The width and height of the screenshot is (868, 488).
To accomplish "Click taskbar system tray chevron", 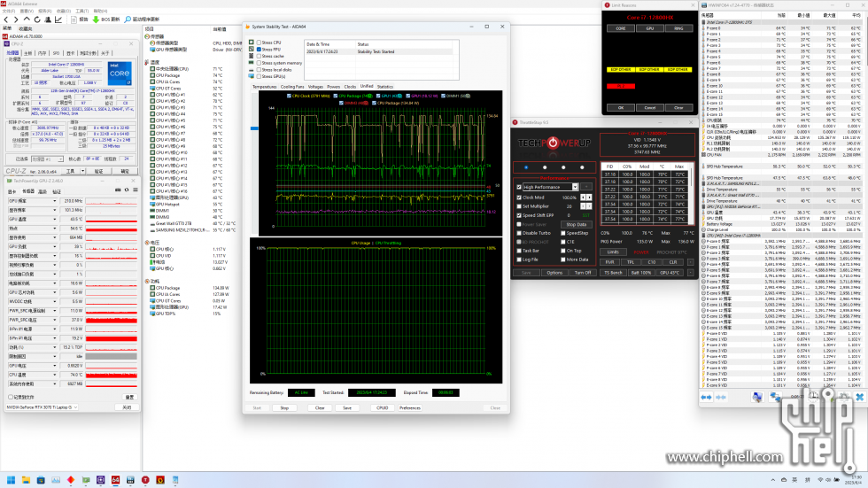I will (x=772, y=480).
